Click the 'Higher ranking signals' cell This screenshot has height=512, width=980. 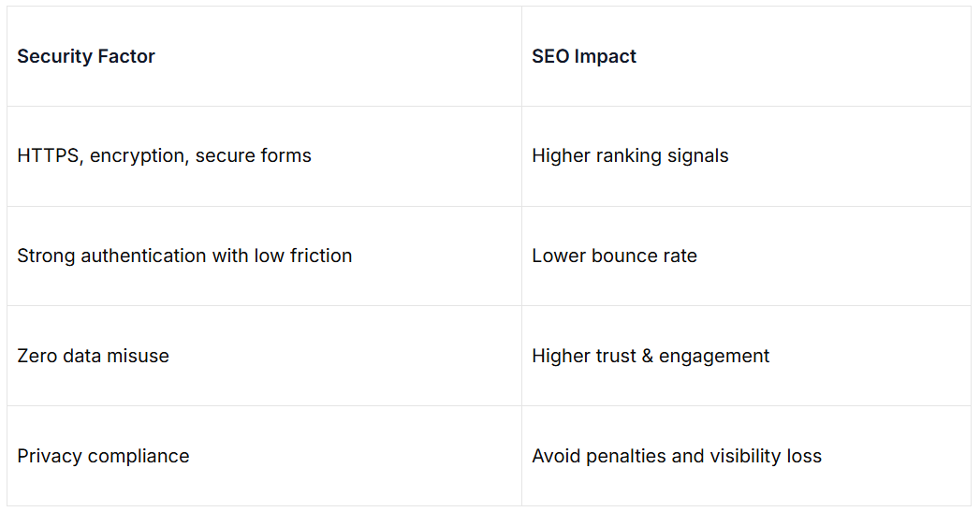point(630,156)
